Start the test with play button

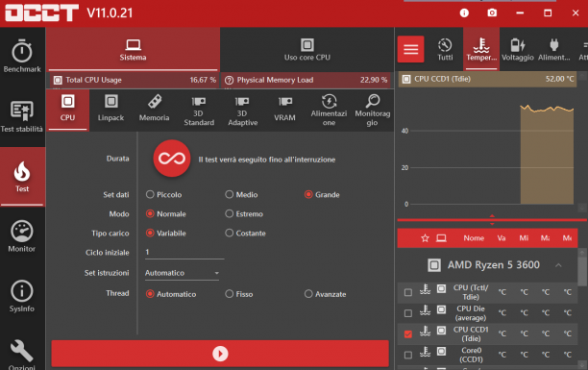(220, 354)
